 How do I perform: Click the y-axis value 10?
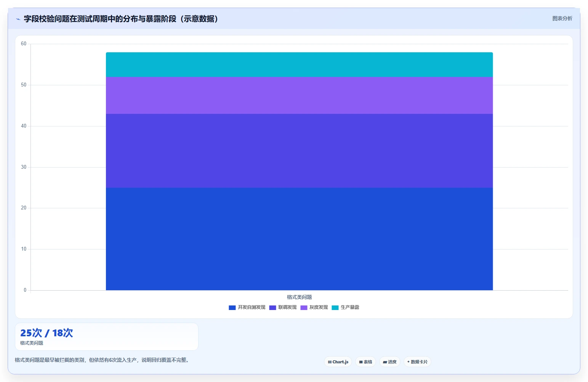pos(24,249)
